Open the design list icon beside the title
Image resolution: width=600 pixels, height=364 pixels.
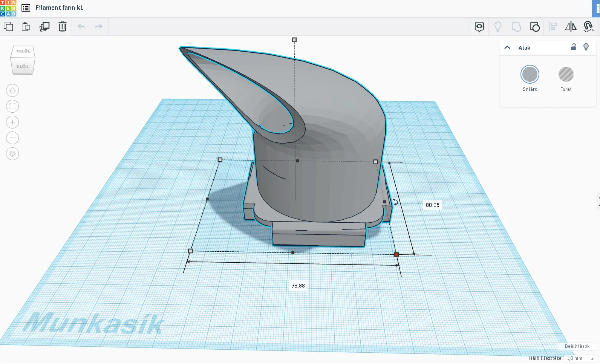click(x=26, y=8)
